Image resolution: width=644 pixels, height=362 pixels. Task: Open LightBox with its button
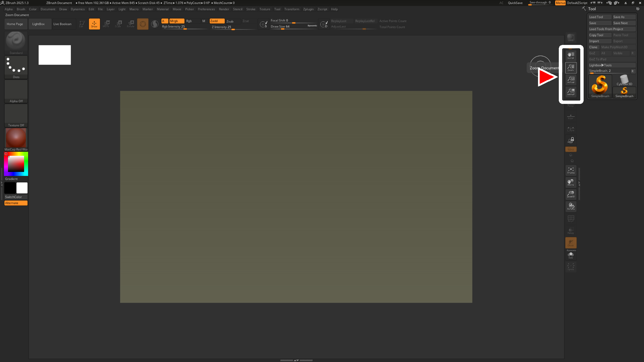tap(38, 24)
